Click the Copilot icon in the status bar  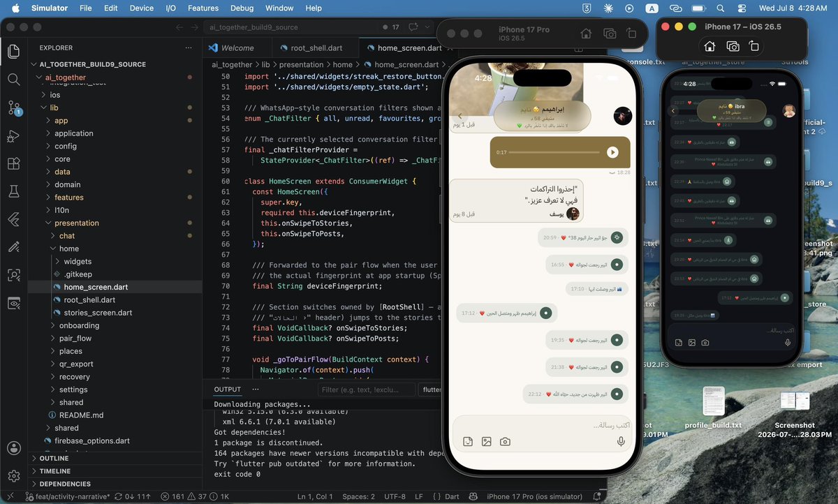(473, 496)
